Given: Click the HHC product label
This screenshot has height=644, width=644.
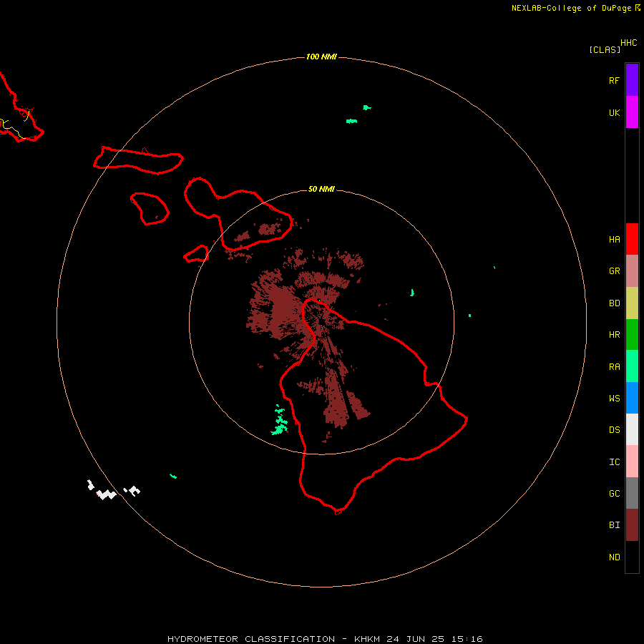Looking at the screenshot, I should (x=629, y=43).
